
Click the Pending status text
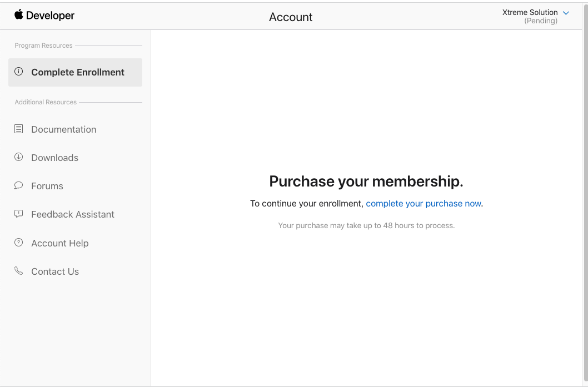pyautogui.click(x=540, y=21)
